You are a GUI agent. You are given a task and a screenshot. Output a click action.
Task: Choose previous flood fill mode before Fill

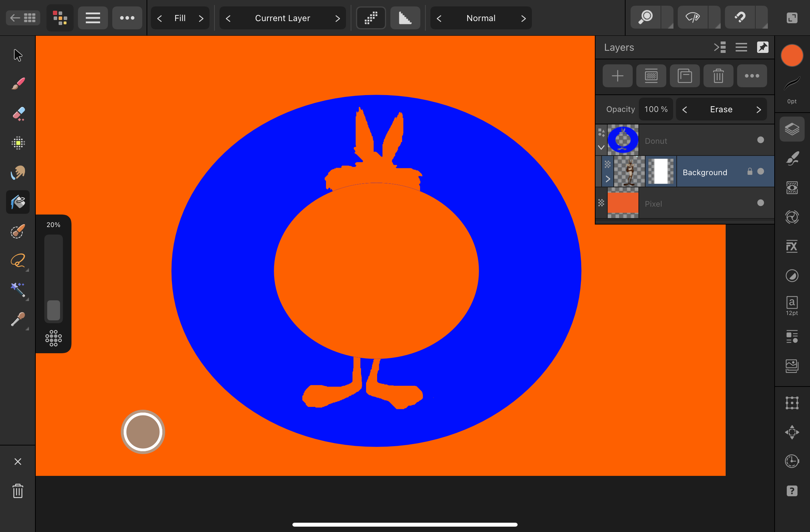(160, 18)
